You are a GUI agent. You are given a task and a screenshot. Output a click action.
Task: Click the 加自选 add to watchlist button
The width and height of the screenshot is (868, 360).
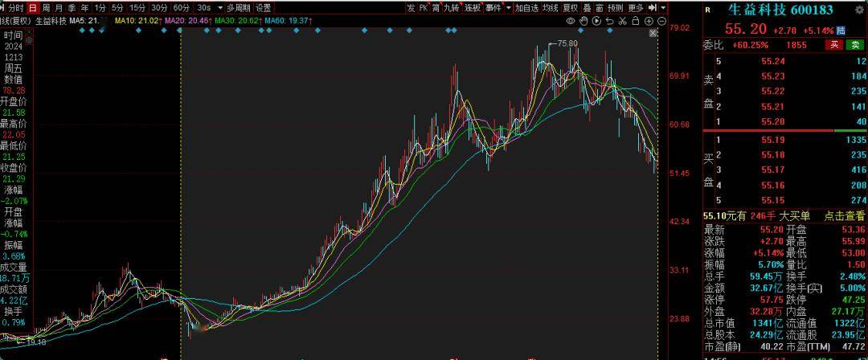pyautogui.click(x=526, y=8)
